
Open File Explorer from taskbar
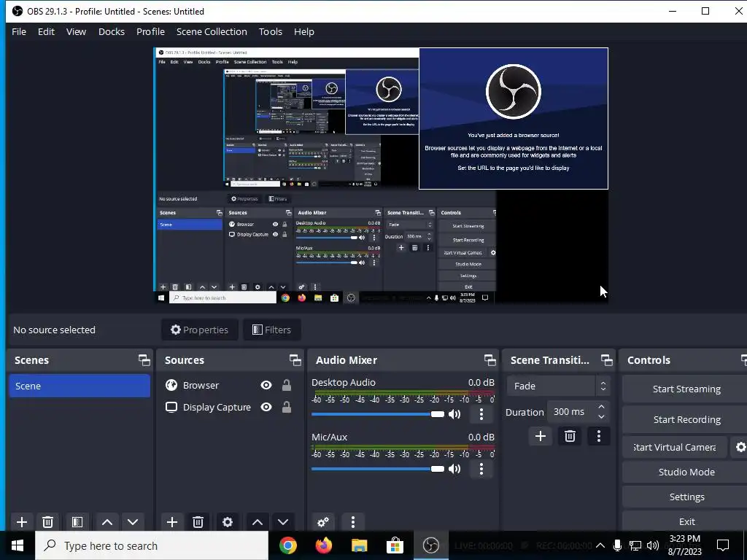click(x=359, y=545)
